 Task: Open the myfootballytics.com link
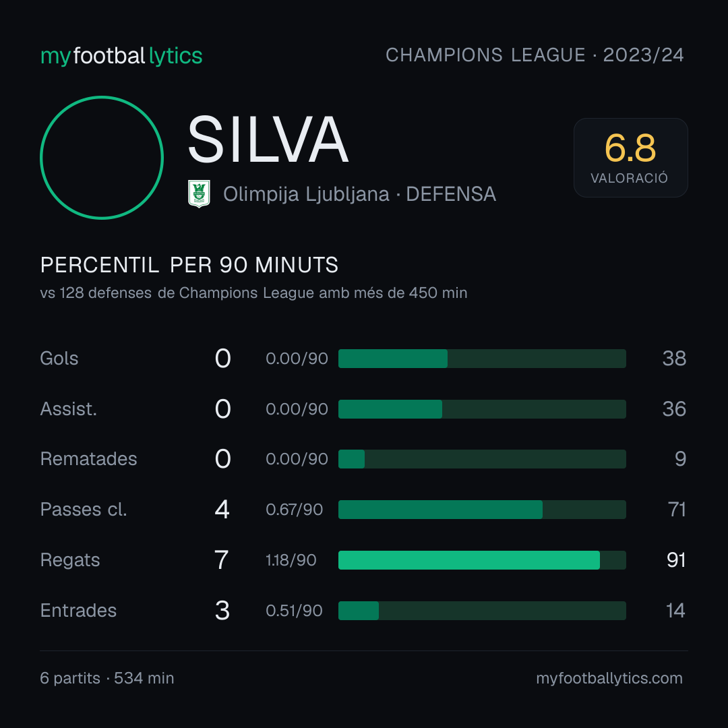pyautogui.click(x=609, y=678)
